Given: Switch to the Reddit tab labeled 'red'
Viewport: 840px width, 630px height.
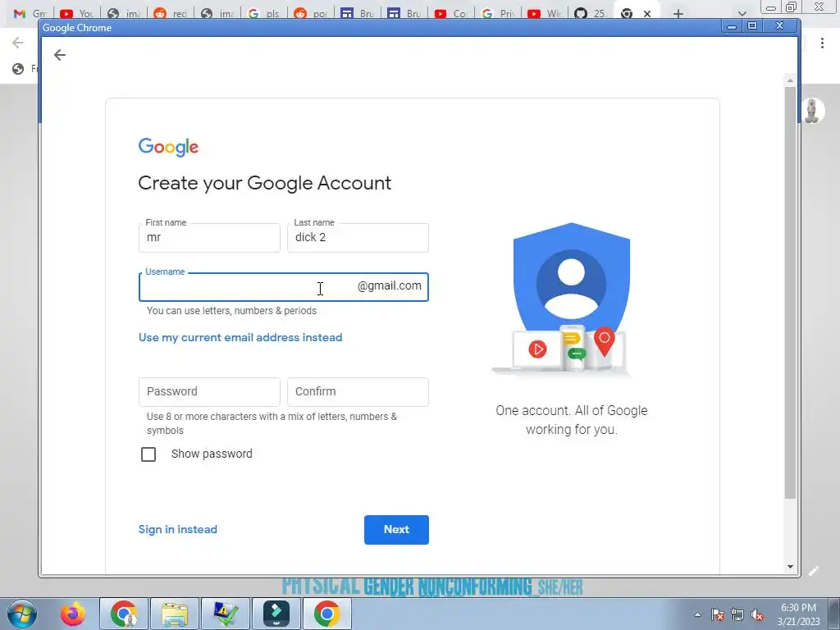Looking at the screenshot, I should click(169, 13).
